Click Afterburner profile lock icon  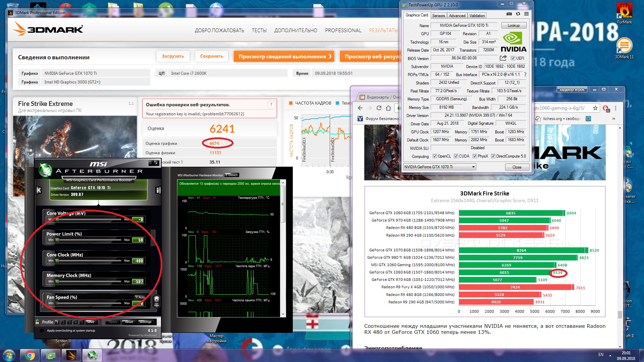(37, 322)
